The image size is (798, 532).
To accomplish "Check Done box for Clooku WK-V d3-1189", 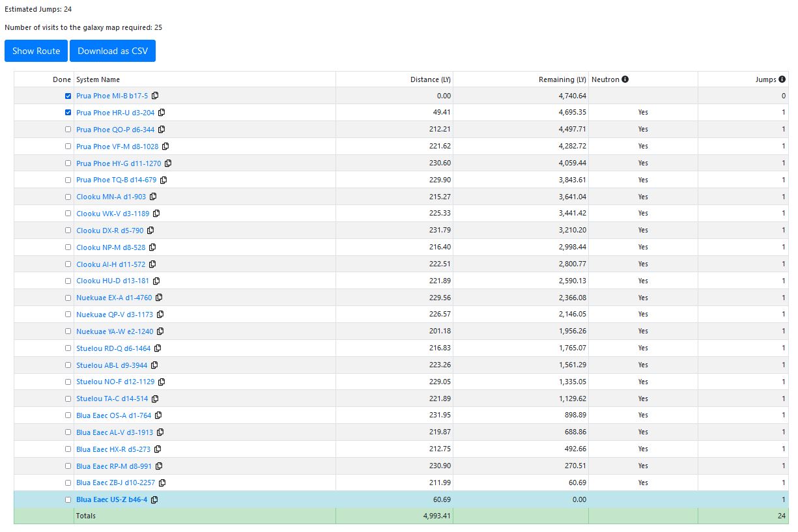I will tap(68, 214).
